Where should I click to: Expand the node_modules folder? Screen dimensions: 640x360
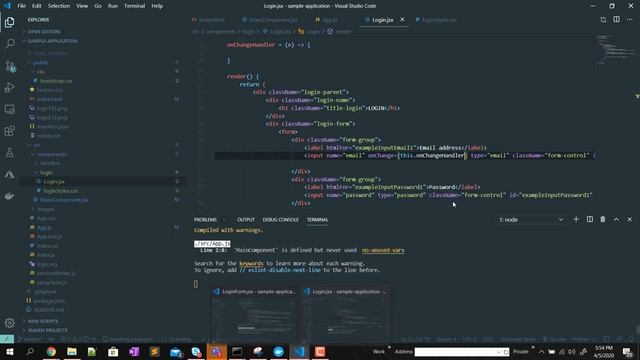coord(51,53)
